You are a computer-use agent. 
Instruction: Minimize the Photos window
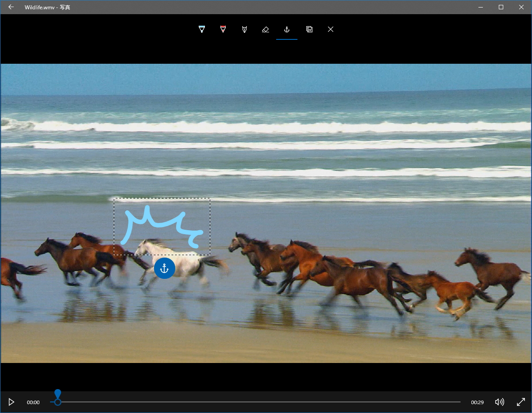(x=481, y=7)
